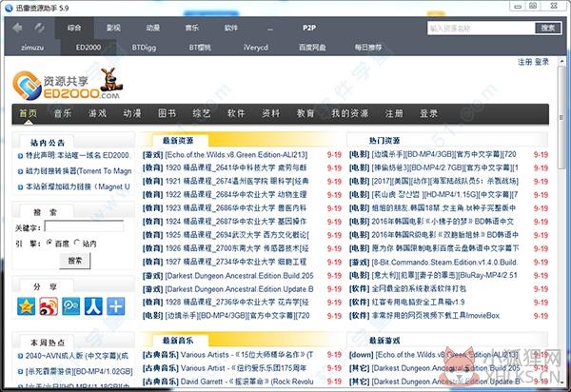571x392 pixels.
Task: Click the scrollbar up arrow
Action: 561,61
